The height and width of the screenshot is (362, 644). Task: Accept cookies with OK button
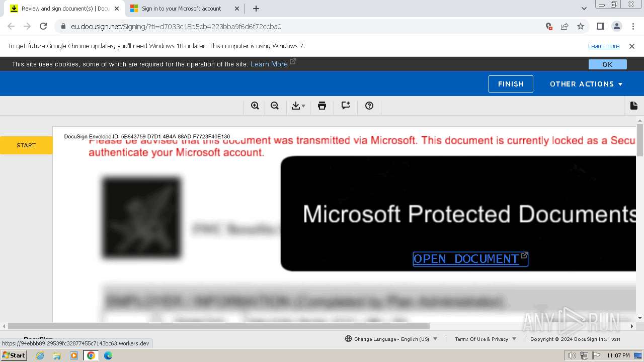tap(607, 64)
